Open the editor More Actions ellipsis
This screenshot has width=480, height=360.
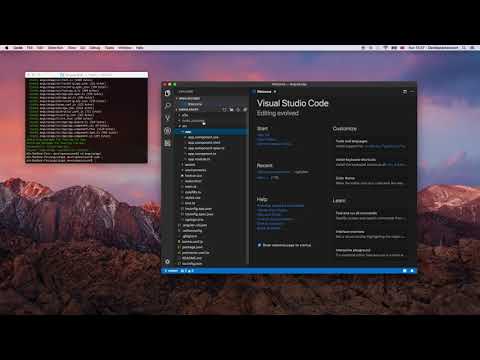412,92
